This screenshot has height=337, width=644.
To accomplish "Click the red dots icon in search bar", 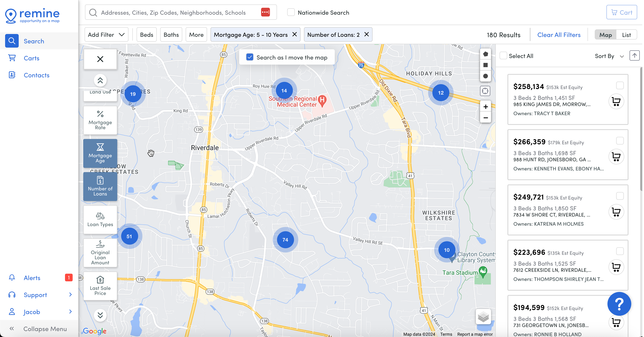I will pos(265,12).
